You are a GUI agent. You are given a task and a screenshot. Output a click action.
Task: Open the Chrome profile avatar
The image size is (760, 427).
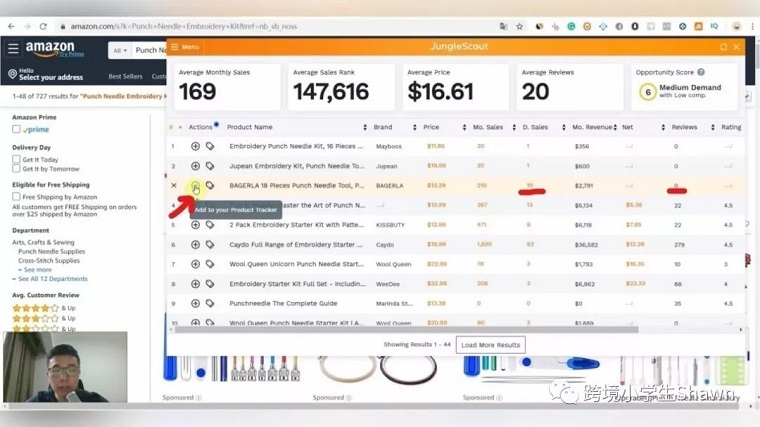pyautogui.click(x=737, y=26)
